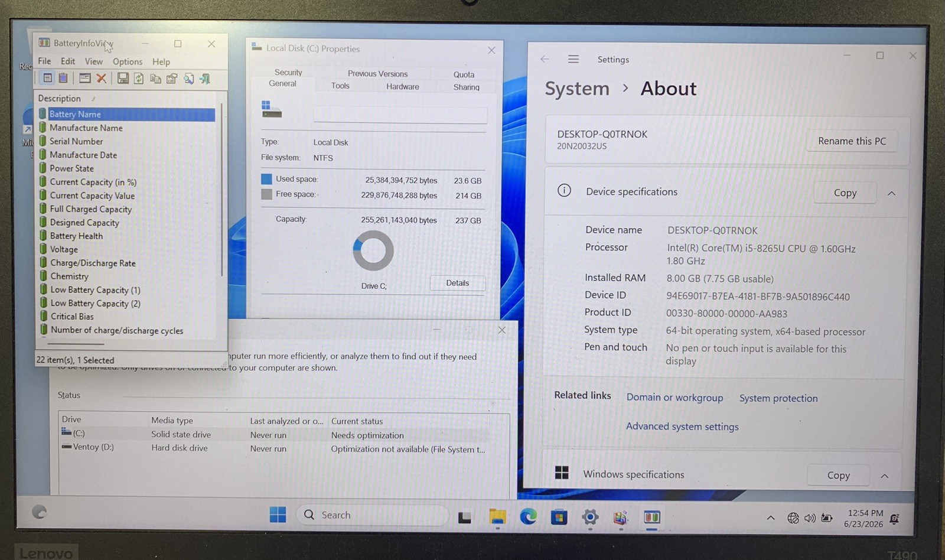The height and width of the screenshot is (560, 945).
Task: Collapse the Windows specifications section
Action: tap(884, 476)
